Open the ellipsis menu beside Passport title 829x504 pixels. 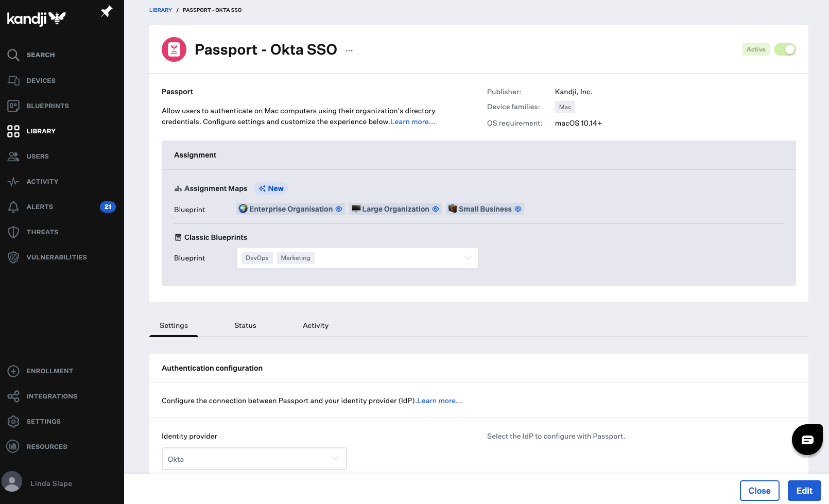pyautogui.click(x=349, y=50)
